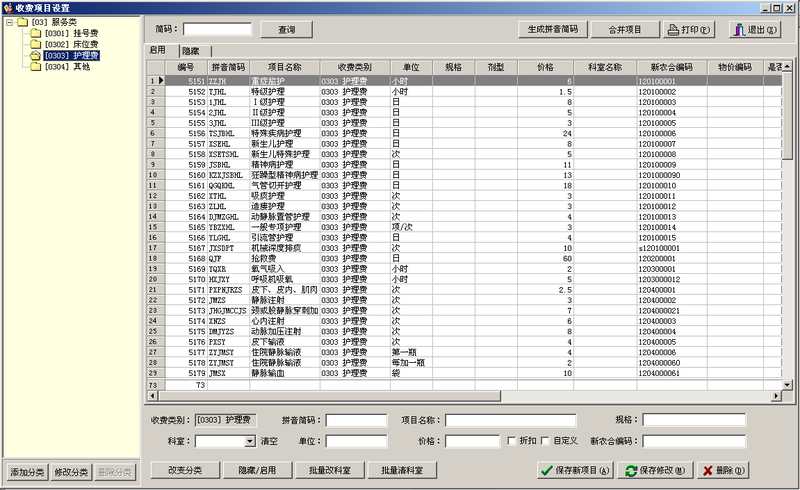Click the 添加分类 button
This screenshot has height=490, width=800.
27,472
